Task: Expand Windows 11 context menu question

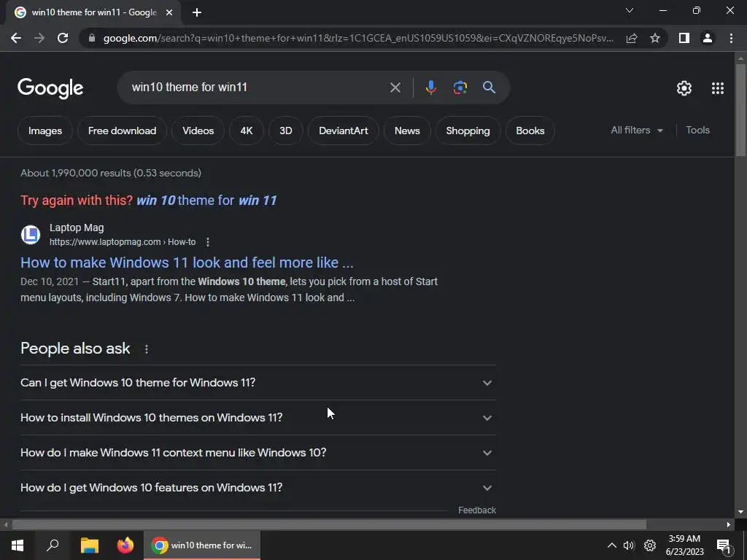Action: tap(258, 452)
